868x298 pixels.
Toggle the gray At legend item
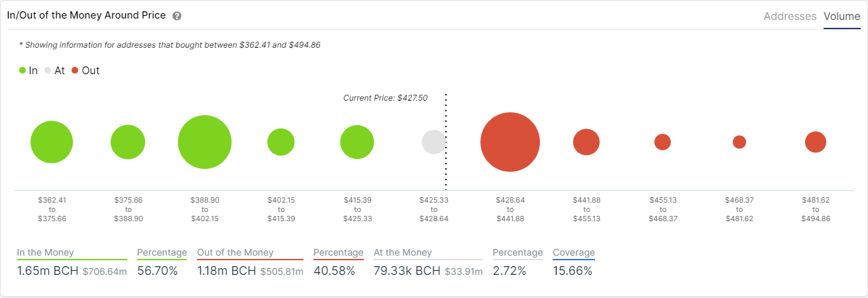(54, 70)
